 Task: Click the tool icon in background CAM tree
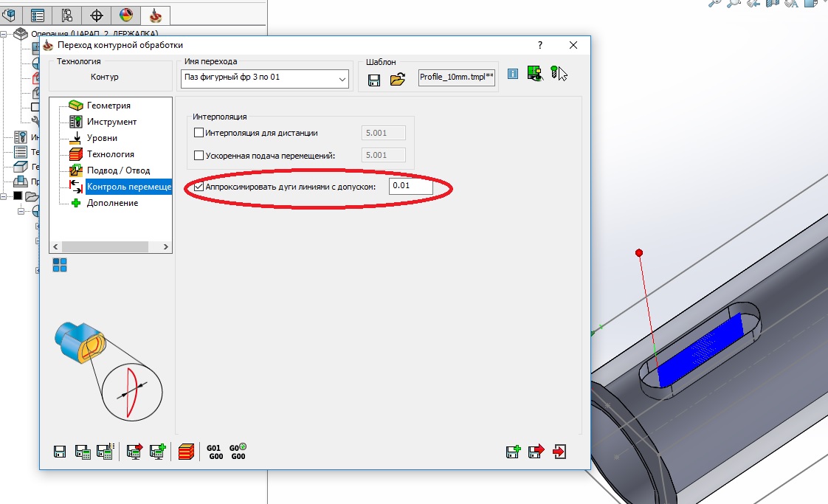point(20,137)
